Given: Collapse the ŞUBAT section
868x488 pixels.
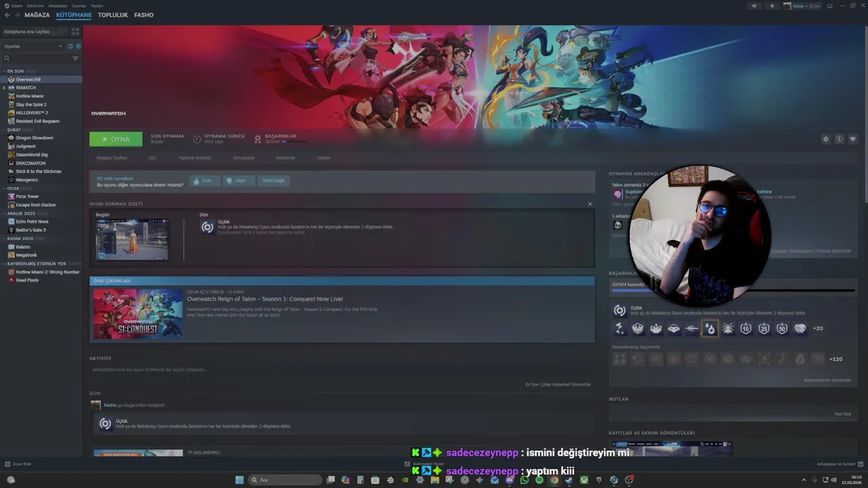Looking at the screenshot, I should coord(14,129).
